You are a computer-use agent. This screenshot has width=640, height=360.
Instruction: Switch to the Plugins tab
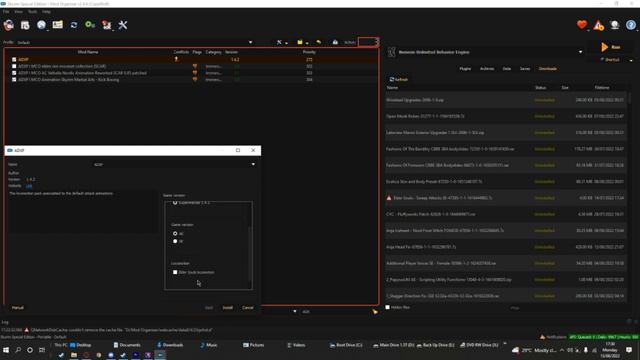pyautogui.click(x=465, y=69)
